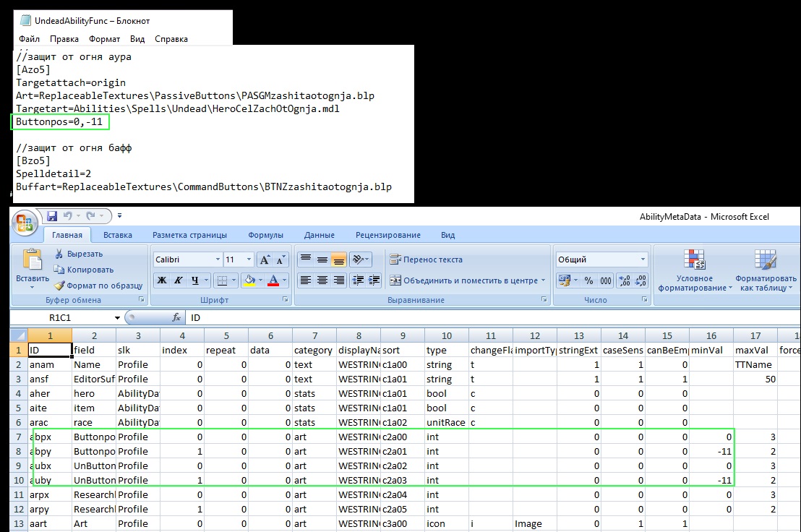Open Формат menu in Notepad
Viewport: 801px width, 532px height.
[104, 39]
